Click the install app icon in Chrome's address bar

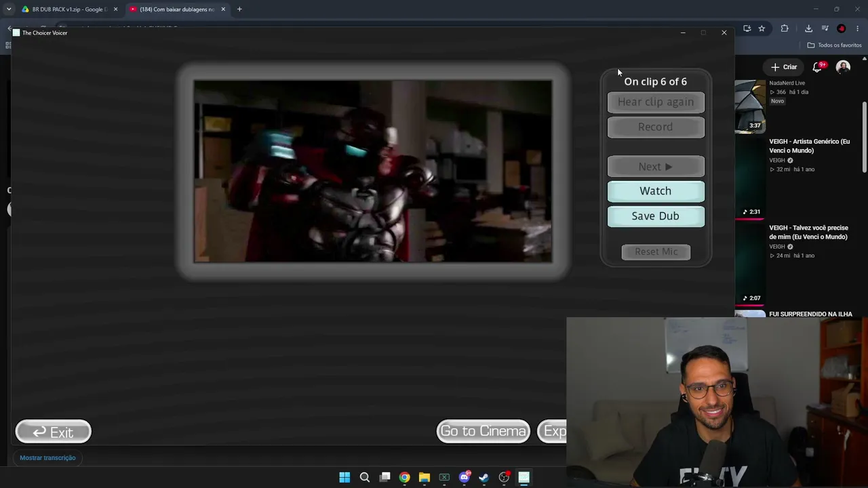click(x=747, y=28)
